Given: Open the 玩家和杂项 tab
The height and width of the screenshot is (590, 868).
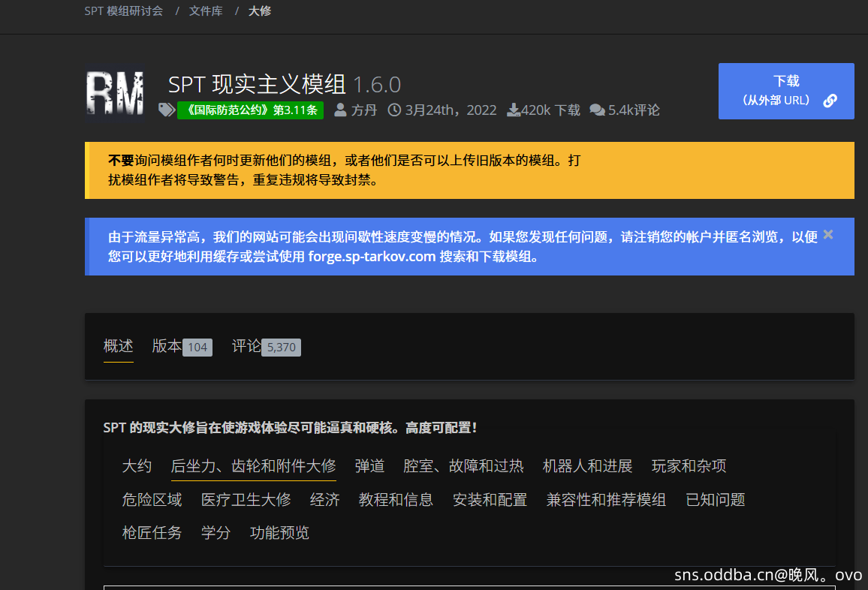Looking at the screenshot, I should click(x=689, y=466).
